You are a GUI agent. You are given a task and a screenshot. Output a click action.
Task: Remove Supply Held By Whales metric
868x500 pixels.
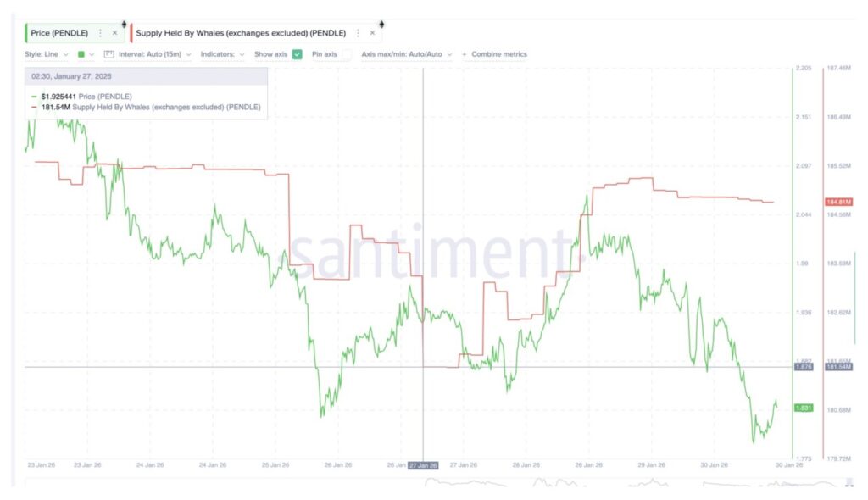[372, 33]
